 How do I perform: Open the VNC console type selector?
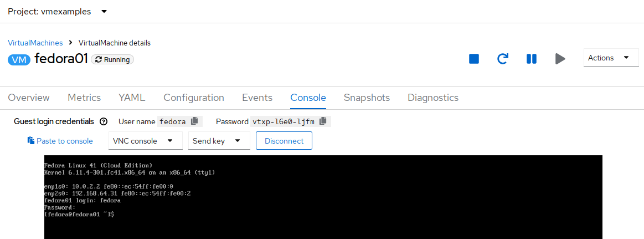146,141
